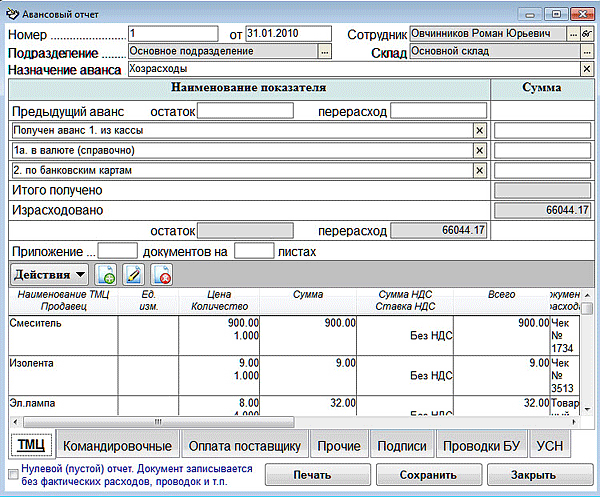Click the table's scroll left arrow

click(15, 422)
